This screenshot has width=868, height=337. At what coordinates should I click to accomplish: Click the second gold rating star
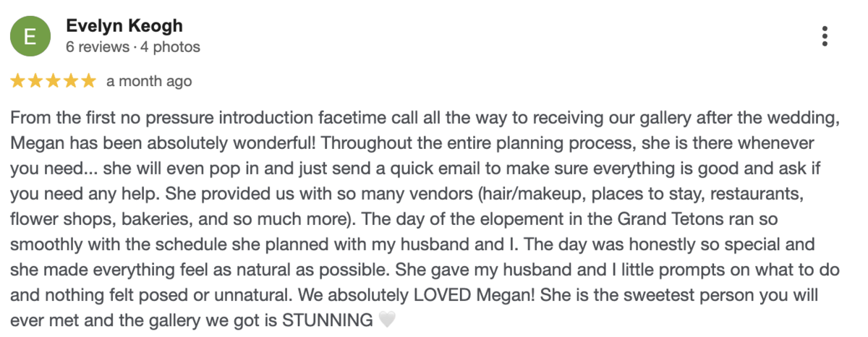click(x=35, y=81)
